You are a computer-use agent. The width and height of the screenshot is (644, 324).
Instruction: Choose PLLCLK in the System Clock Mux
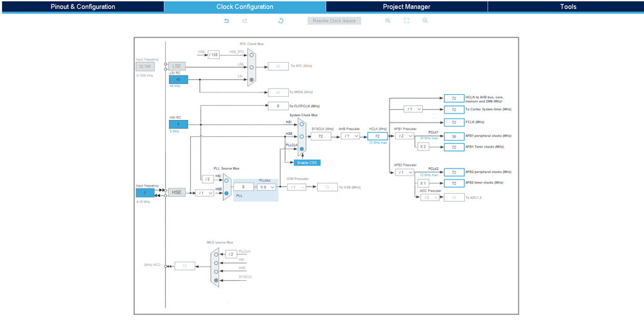coord(302,149)
